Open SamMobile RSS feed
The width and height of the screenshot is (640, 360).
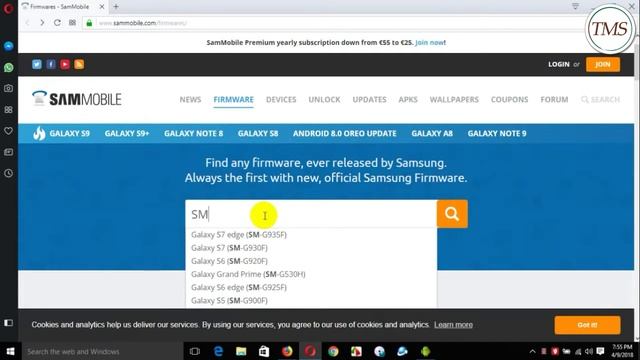coord(79,64)
